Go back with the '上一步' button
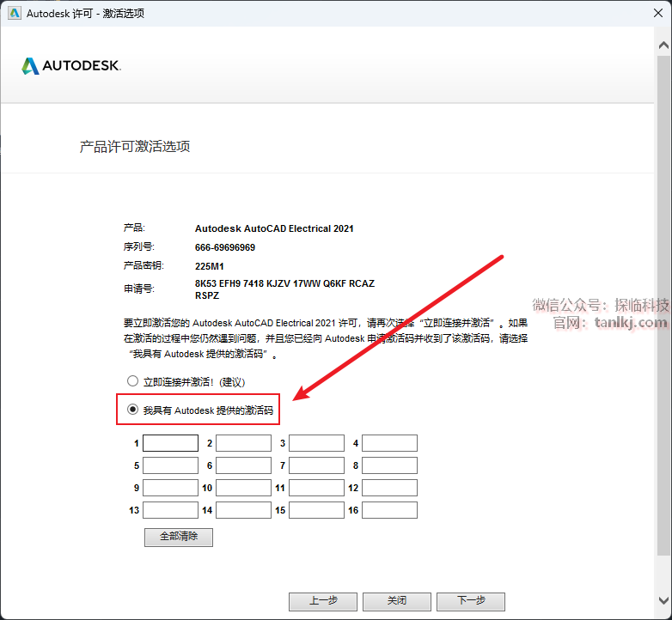 pyautogui.click(x=323, y=602)
